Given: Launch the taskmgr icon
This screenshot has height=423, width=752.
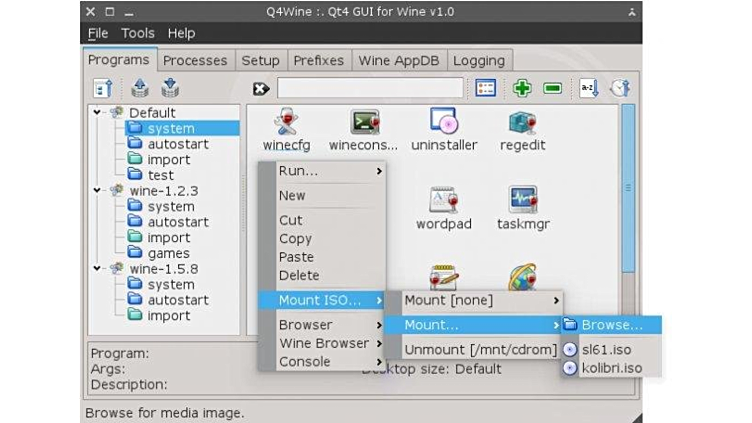Looking at the screenshot, I should (x=523, y=201).
